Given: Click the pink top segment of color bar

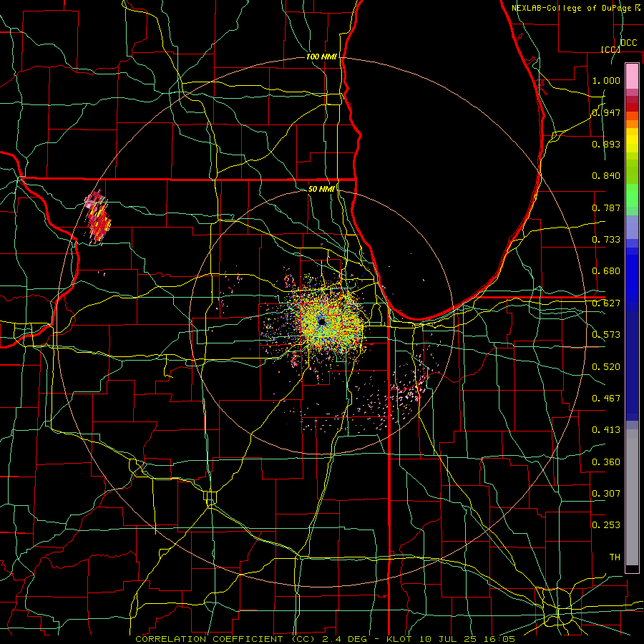Looking at the screenshot, I should point(632,76).
